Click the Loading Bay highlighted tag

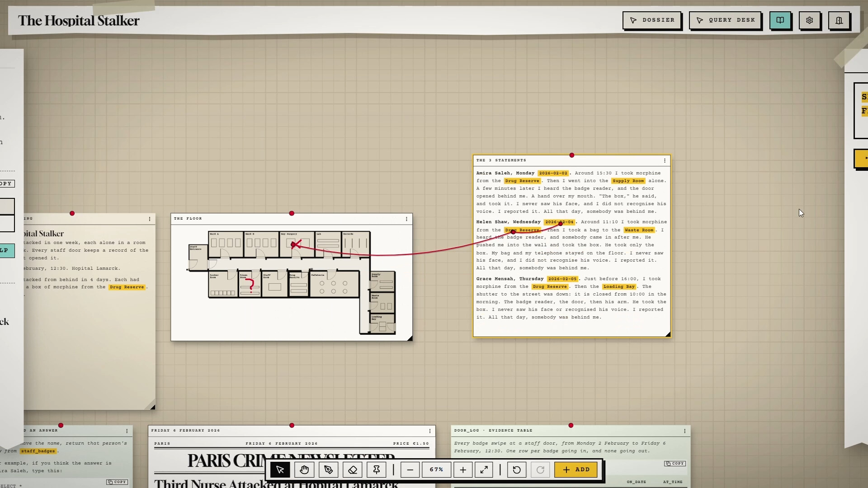coord(619,287)
